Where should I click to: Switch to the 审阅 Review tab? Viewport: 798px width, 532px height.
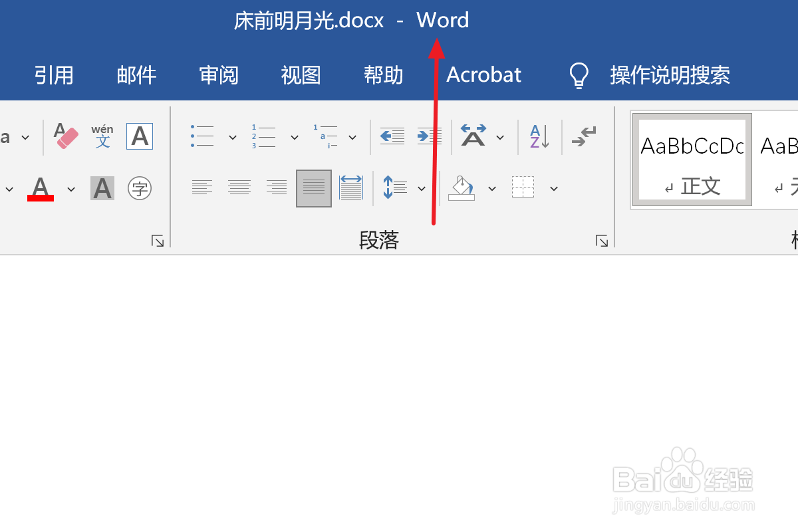219,75
